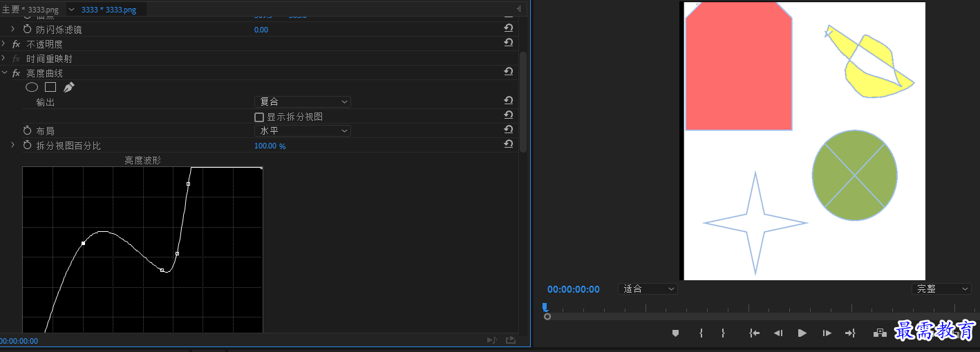
Task: Open the zoom level dropdown 适合
Action: pyautogui.click(x=648, y=289)
